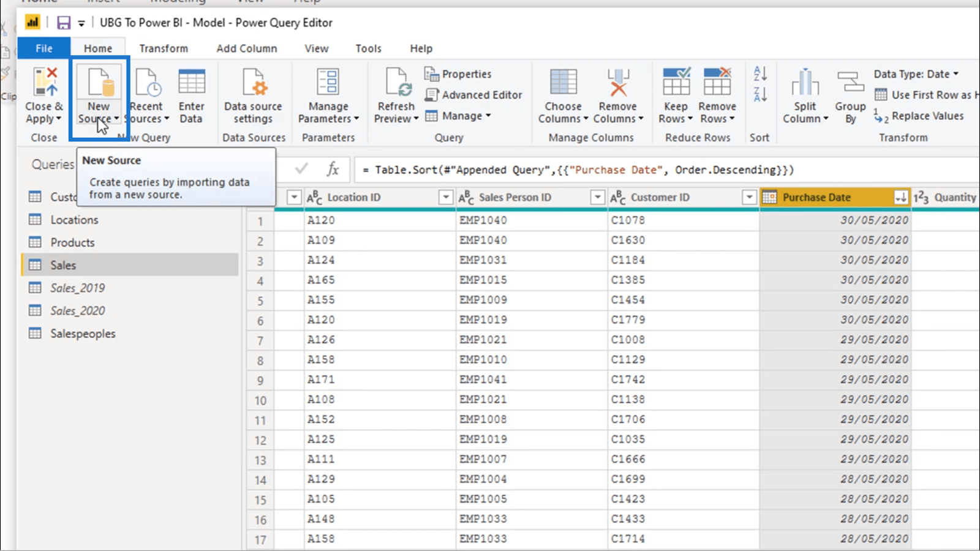Click Manage Parameters icon
980x551 pixels.
tap(328, 82)
